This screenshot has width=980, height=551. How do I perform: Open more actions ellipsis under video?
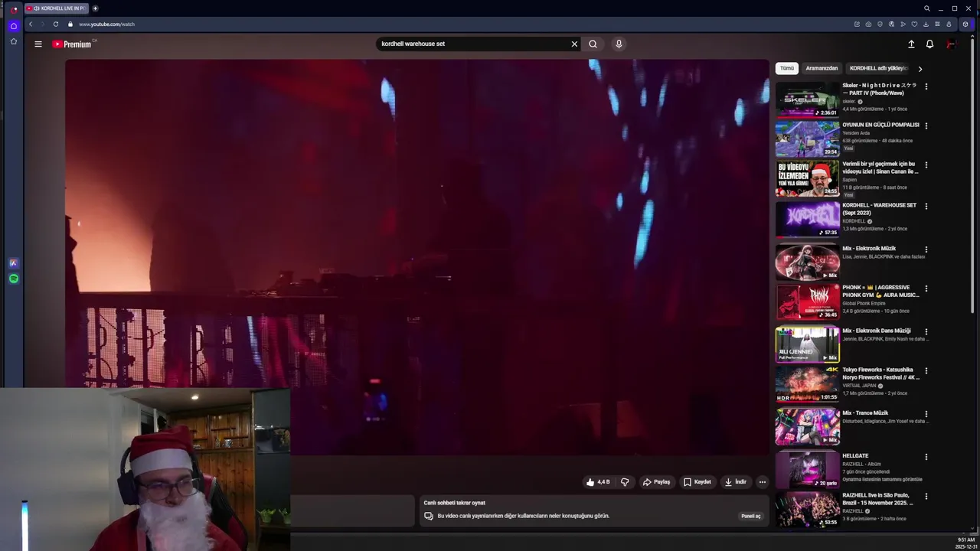(x=762, y=482)
